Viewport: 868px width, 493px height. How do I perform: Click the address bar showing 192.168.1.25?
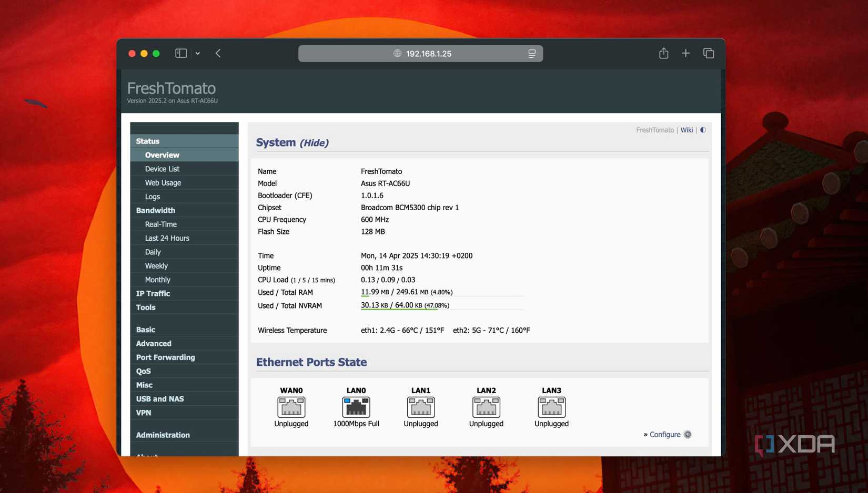[421, 53]
